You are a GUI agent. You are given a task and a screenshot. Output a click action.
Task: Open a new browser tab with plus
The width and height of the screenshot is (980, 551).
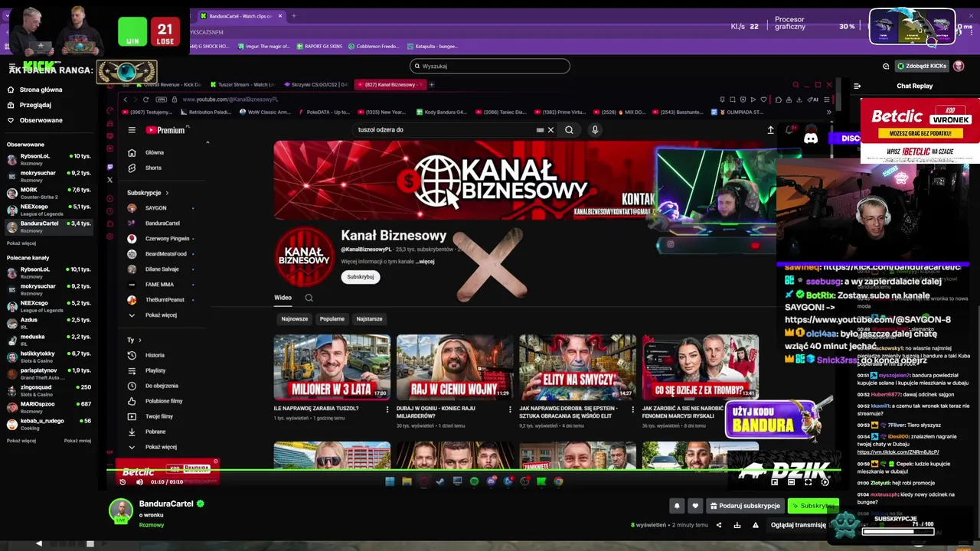(x=294, y=15)
